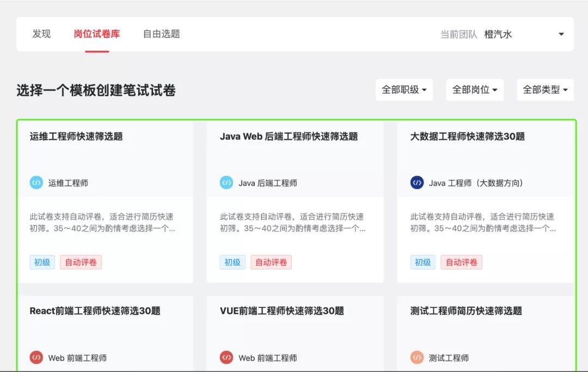588x372 pixels.
Task: Select the Java Web 后端工程师 template card
Action: [x=295, y=201]
